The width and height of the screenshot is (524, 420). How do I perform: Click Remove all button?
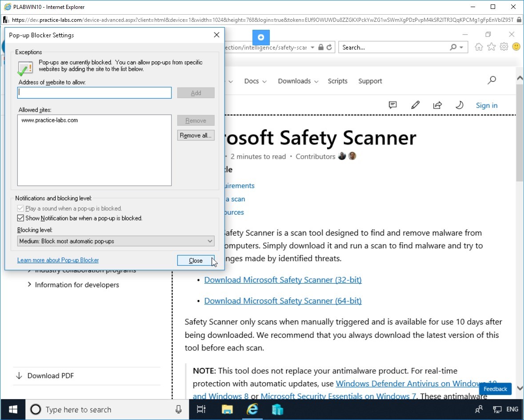(x=196, y=135)
